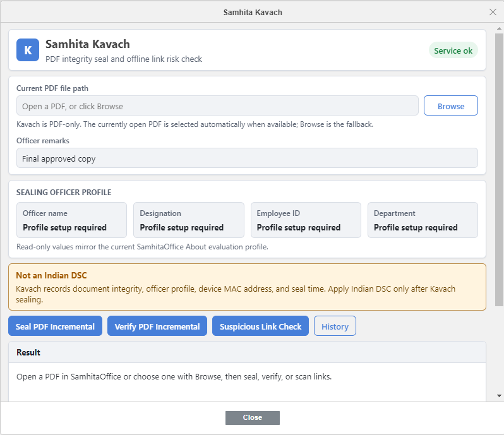Click the blue K Kavach logo icon
Viewport: 504px width, 435px height.
coord(28,50)
